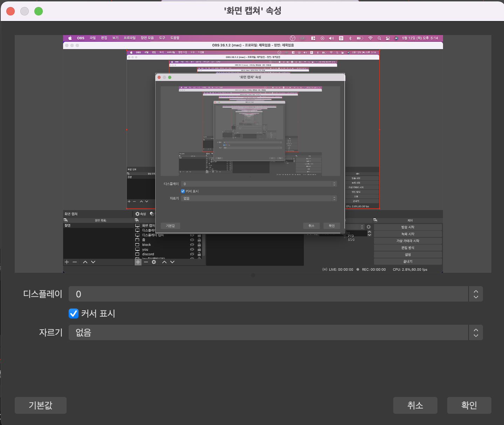Click the 취소 cancel button at the dialog bottom

point(415,405)
